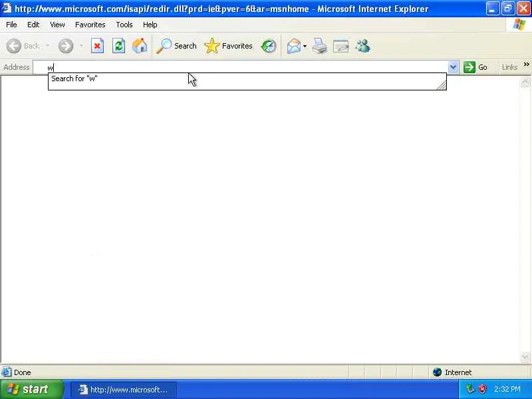Screen dimensions: 532x399
Task: Click the Done status bar page icon
Action: 7,372
